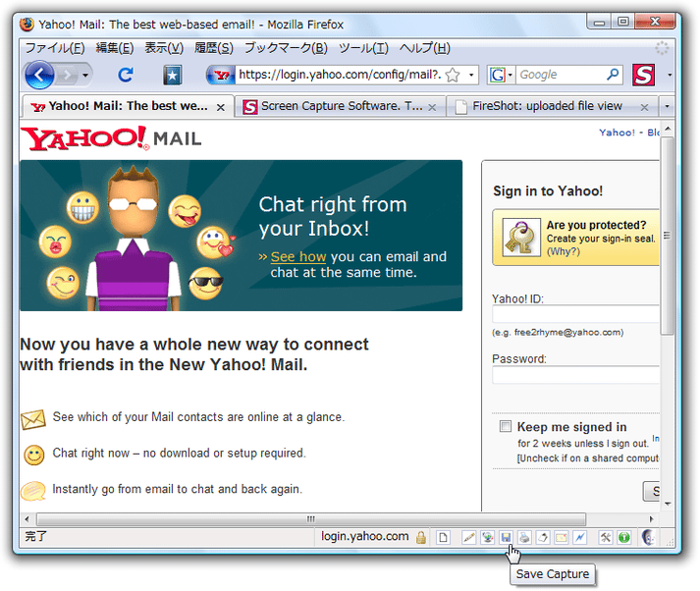
Task: Click the Yahoo! Mail logo
Action: 111,138
